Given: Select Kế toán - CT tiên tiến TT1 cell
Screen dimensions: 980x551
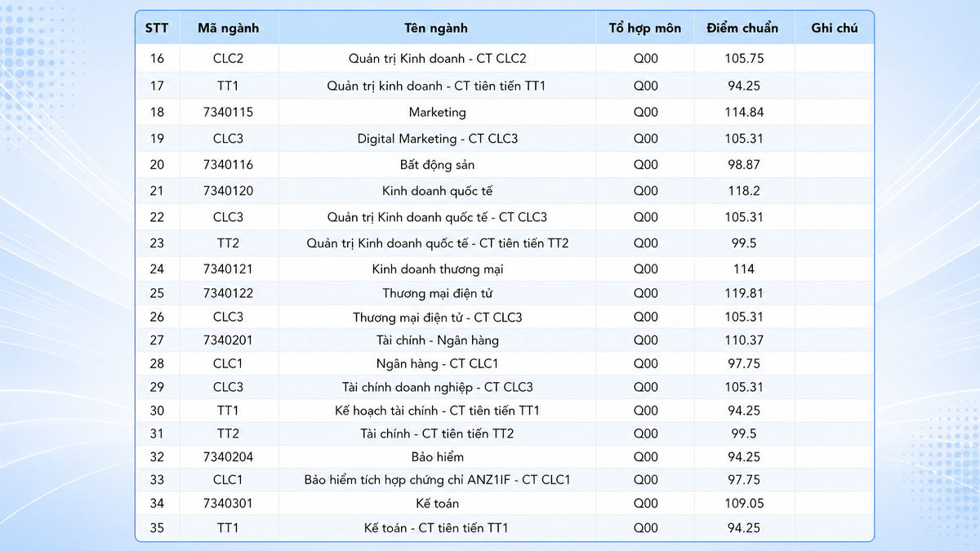Looking at the screenshot, I should click(437, 528).
